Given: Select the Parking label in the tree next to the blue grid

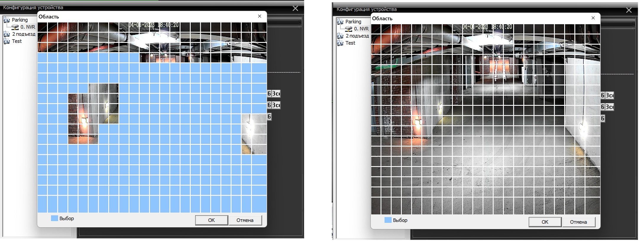Looking at the screenshot, I should coord(20,20).
